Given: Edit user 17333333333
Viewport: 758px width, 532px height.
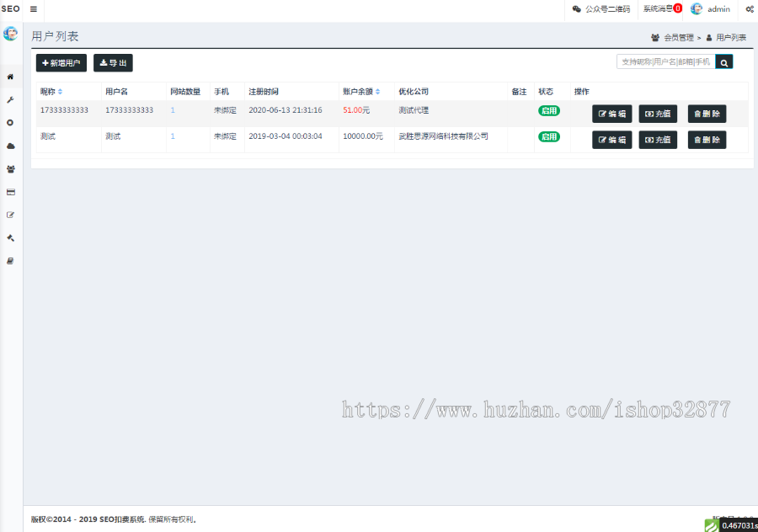Looking at the screenshot, I should point(612,114).
